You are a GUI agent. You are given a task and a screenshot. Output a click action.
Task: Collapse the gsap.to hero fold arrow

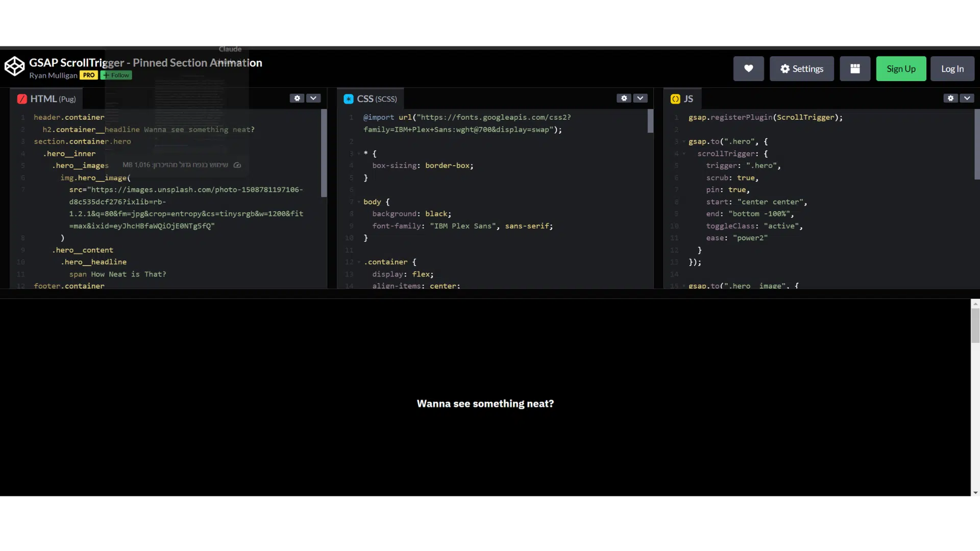[x=683, y=142]
